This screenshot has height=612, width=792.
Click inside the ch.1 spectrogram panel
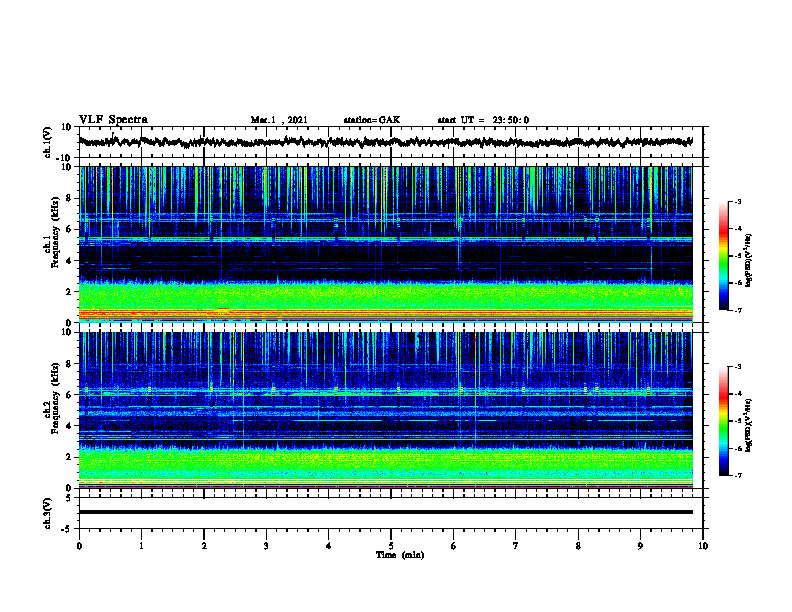[x=385, y=244]
